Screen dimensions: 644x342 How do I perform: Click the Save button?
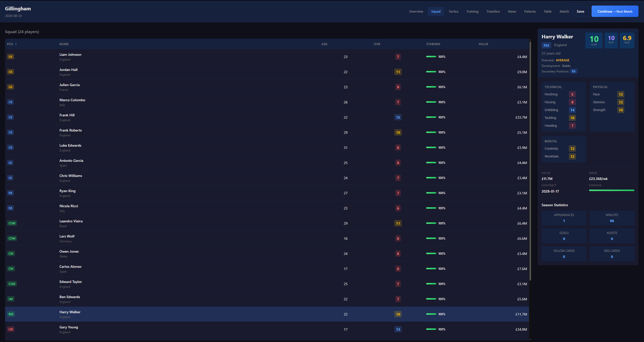point(580,11)
